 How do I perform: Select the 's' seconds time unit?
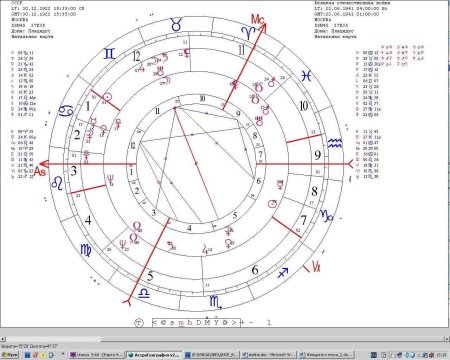coord(172,323)
